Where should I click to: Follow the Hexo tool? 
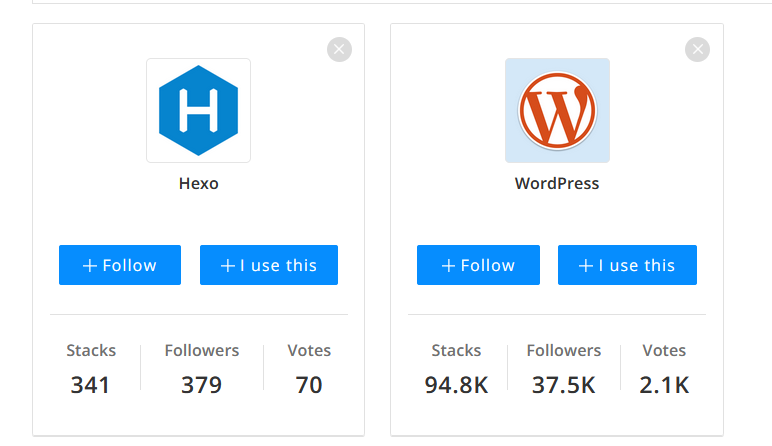[x=120, y=265]
